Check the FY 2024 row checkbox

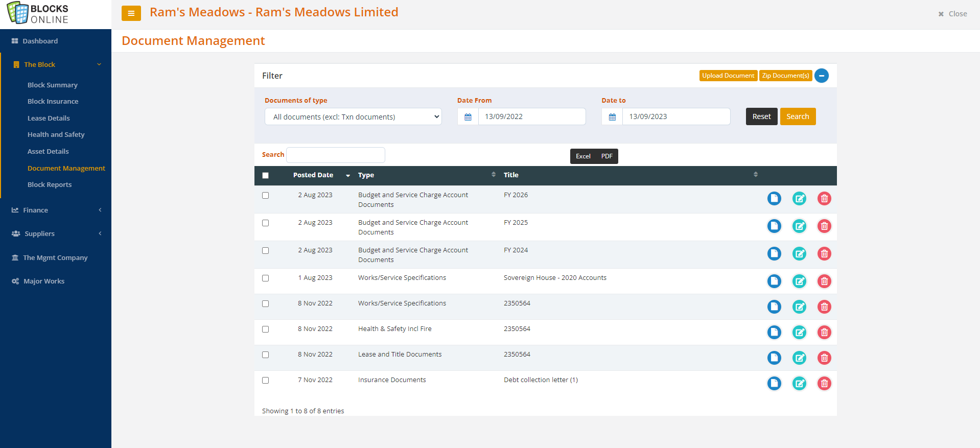pyautogui.click(x=265, y=250)
